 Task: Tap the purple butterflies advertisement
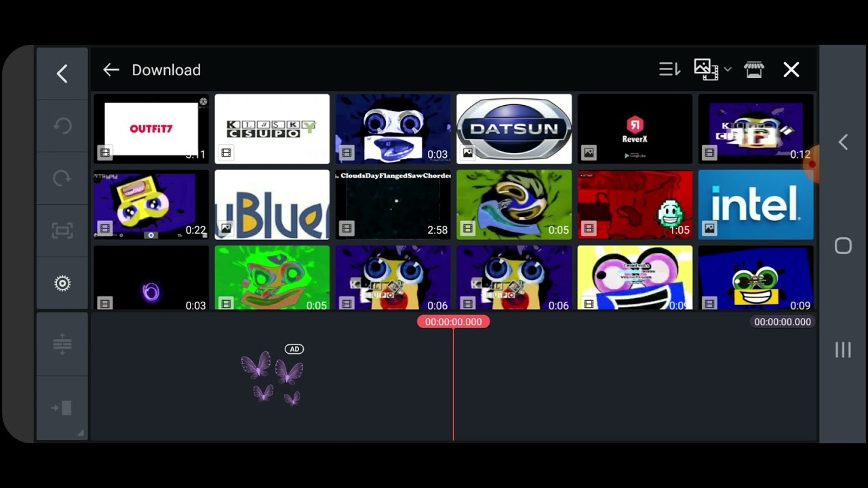click(272, 379)
